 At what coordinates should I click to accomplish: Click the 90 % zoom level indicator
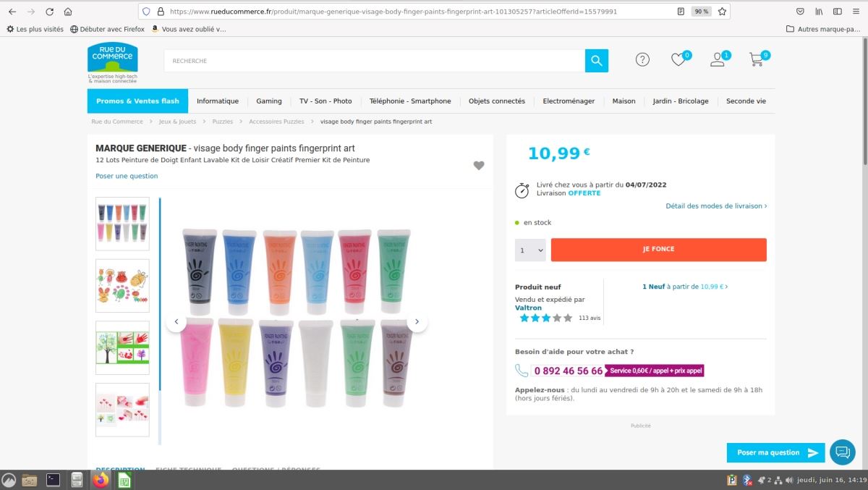tap(701, 12)
